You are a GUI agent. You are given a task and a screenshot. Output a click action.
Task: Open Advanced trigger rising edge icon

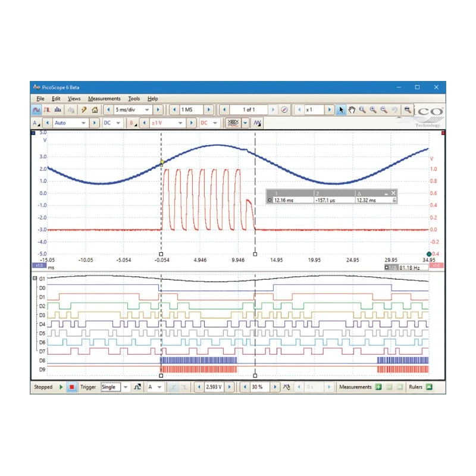pyautogui.click(x=137, y=387)
